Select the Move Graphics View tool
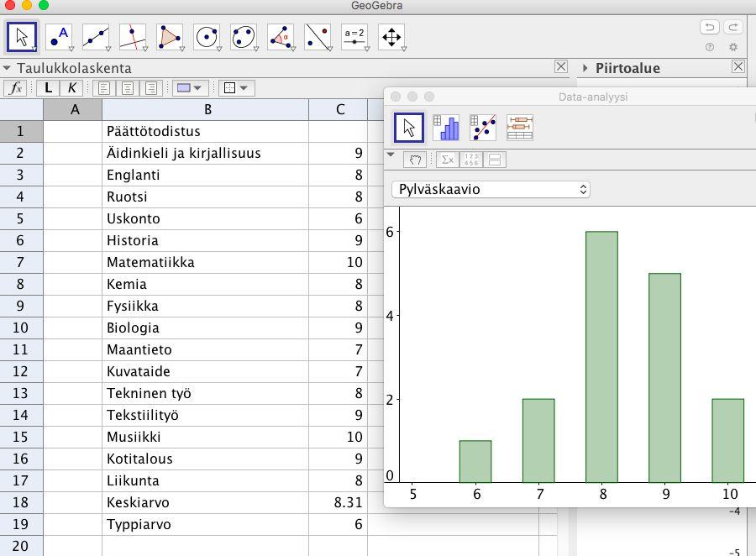This screenshot has width=756, height=556. [391, 37]
